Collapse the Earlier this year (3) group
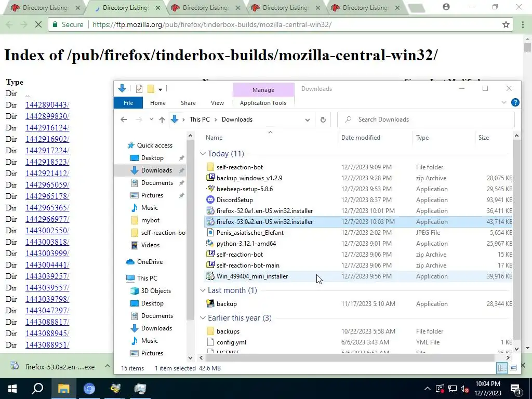This screenshot has width=532, height=399. click(x=203, y=318)
